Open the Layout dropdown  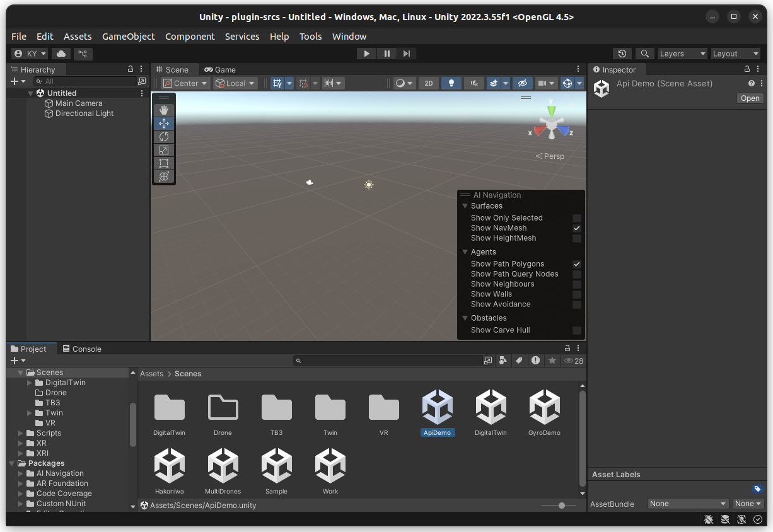click(735, 54)
